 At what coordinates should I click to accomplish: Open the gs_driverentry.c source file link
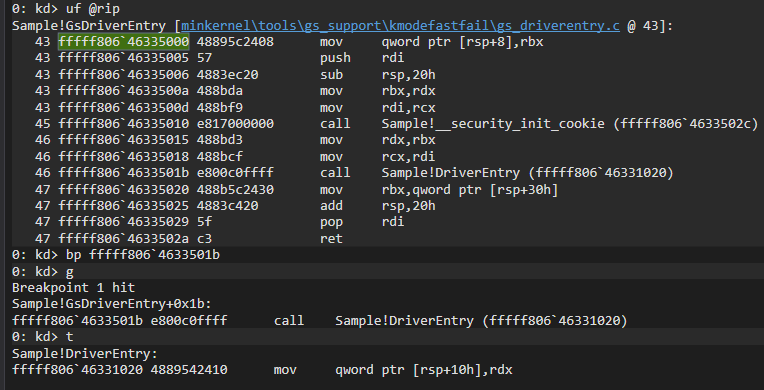coord(400,25)
